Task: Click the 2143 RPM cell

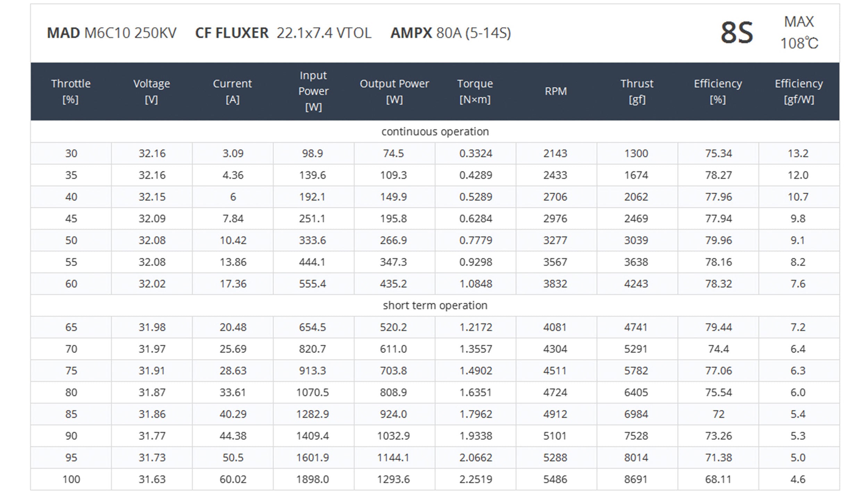Action: [x=555, y=153]
